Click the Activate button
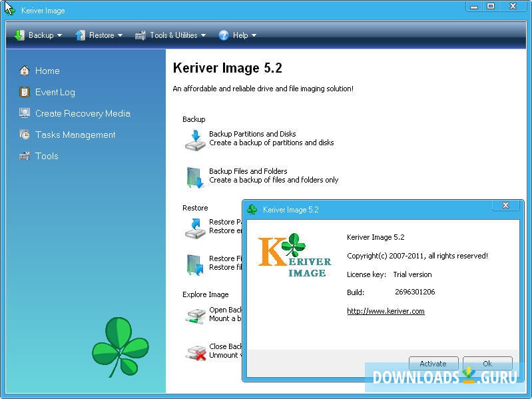 (433, 364)
